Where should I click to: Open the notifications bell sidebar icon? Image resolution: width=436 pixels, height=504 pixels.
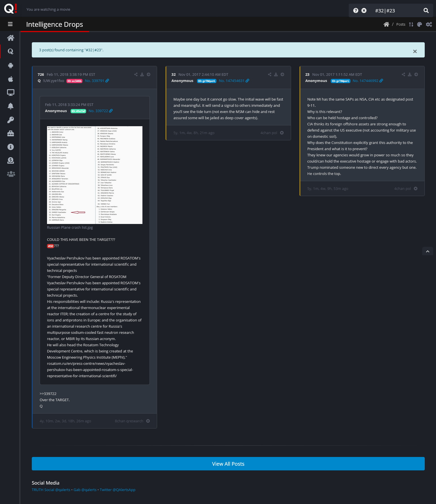[x=11, y=106]
